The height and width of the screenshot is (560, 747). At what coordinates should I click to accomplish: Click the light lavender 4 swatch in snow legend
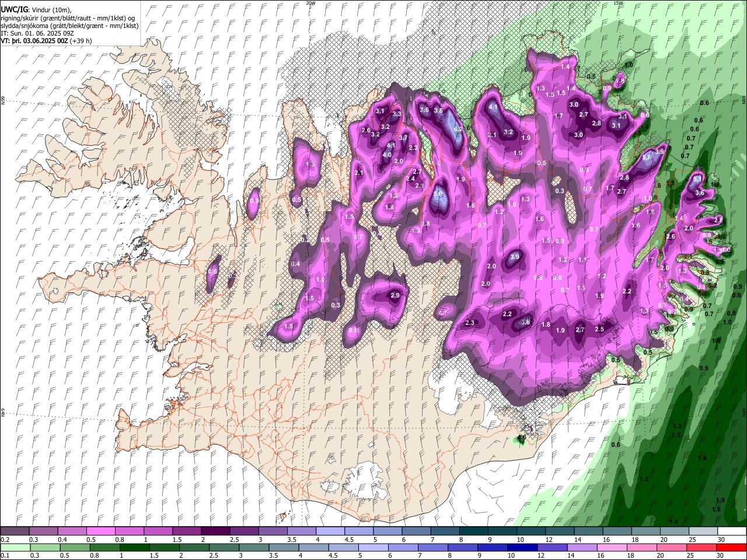330,531
